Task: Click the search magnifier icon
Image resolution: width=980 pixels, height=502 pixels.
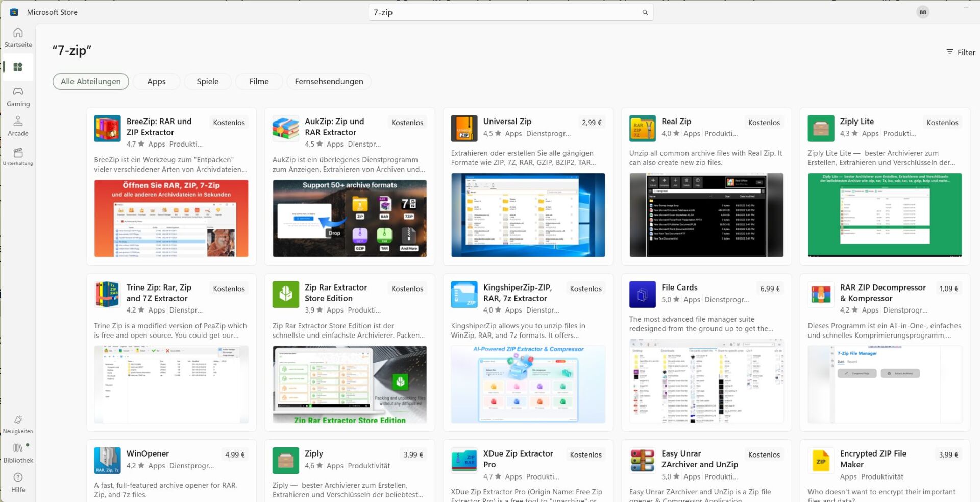Action: tap(645, 12)
